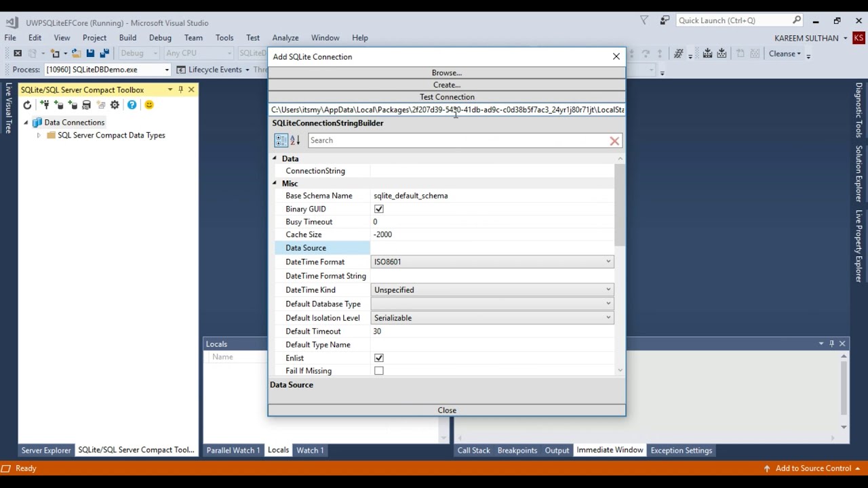Switch to the Server Explorer tab
The height and width of the screenshot is (488, 868).
tap(46, 450)
